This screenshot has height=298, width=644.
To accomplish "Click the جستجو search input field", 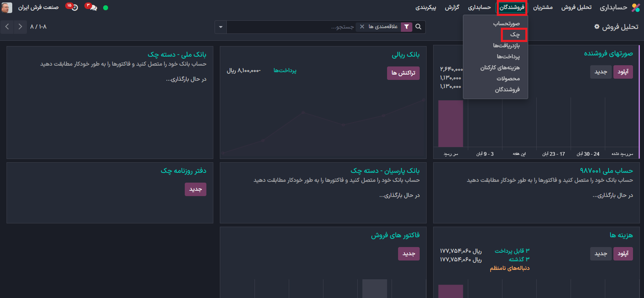I will tap(292, 27).
